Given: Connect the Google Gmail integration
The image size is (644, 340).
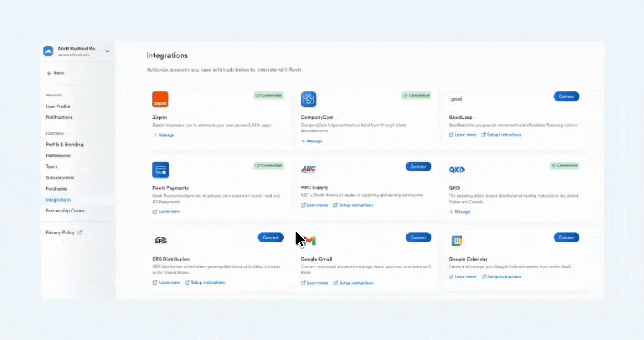Looking at the screenshot, I should [418, 237].
